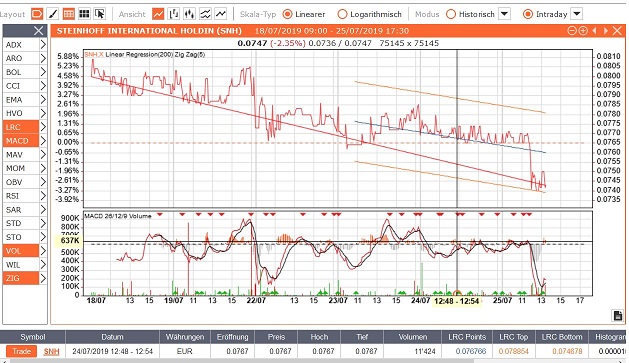Image resolution: width=629 pixels, height=363 pixels.
Task: Select Linearer scale type radio button
Action: pyautogui.click(x=287, y=14)
